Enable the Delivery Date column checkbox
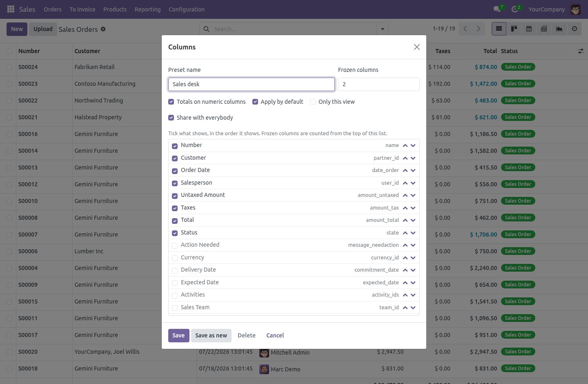The image size is (588, 384). pos(175,270)
